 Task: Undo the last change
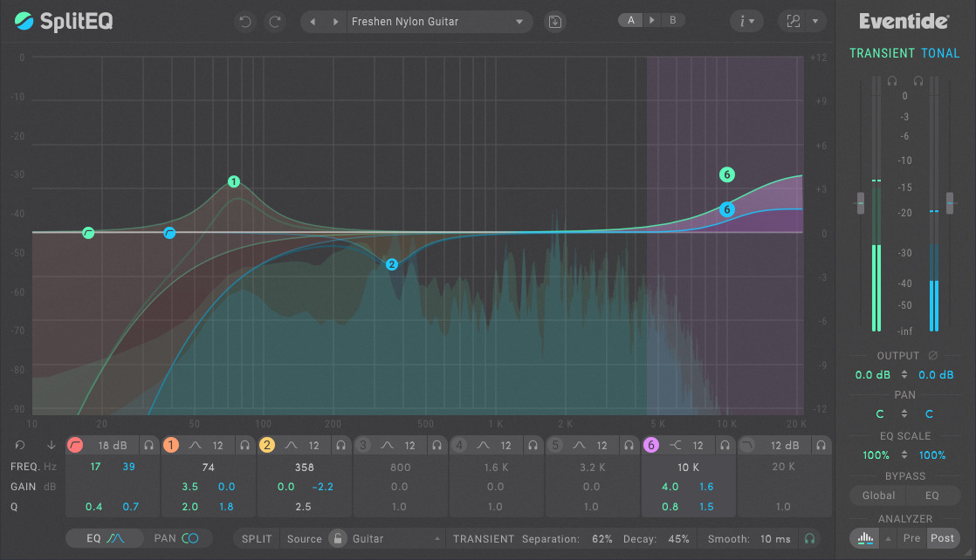click(245, 22)
